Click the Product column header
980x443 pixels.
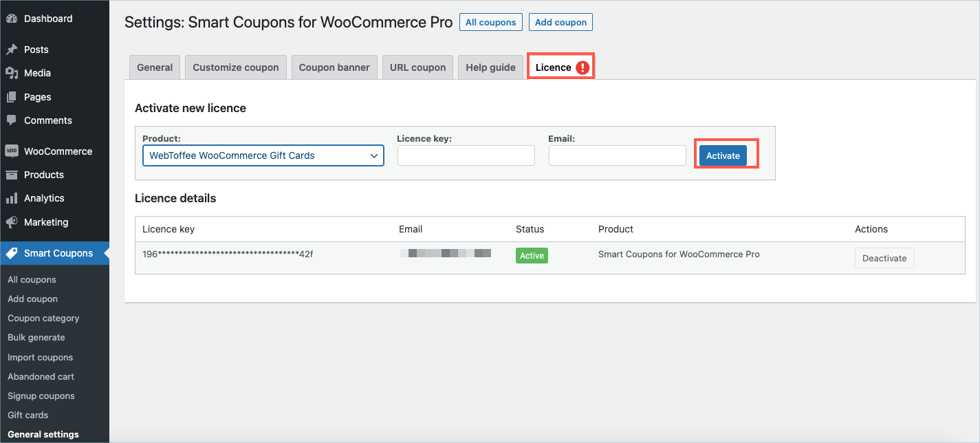coord(616,229)
